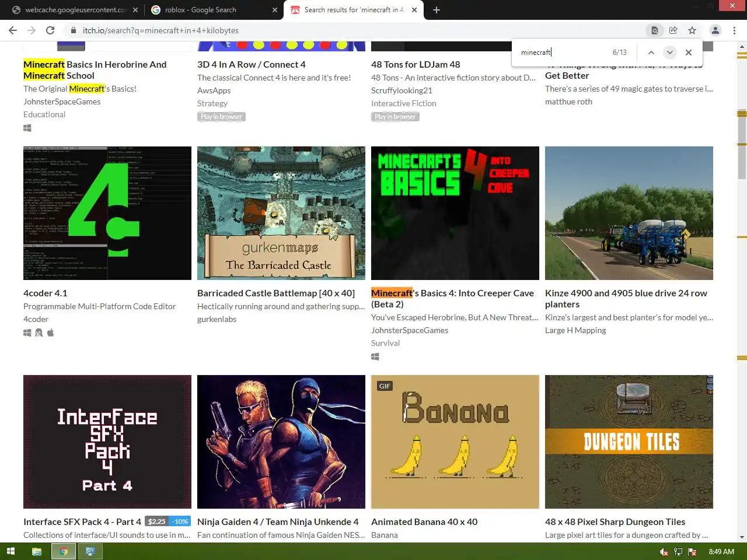
Task: Click the Kinze tractor planter thumbnail
Action: pyautogui.click(x=629, y=213)
